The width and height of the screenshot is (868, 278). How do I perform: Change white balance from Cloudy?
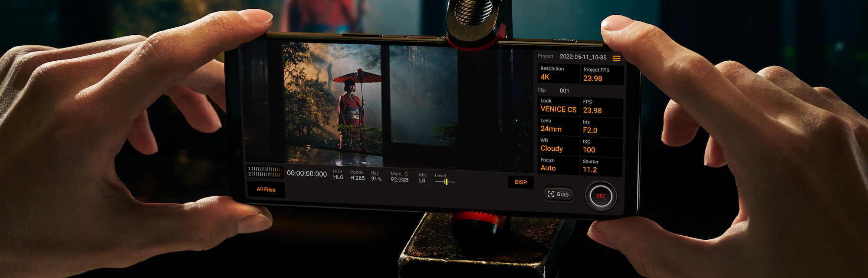pos(558,146)
